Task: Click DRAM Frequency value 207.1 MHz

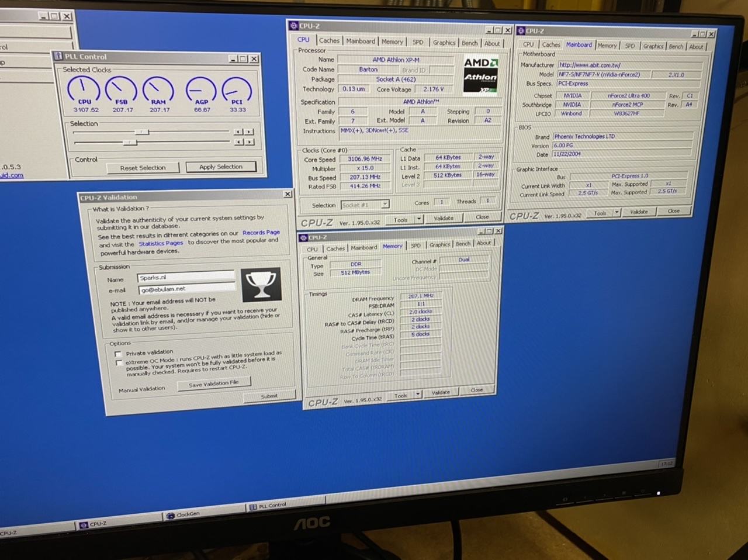Action: tap(420, 296)
